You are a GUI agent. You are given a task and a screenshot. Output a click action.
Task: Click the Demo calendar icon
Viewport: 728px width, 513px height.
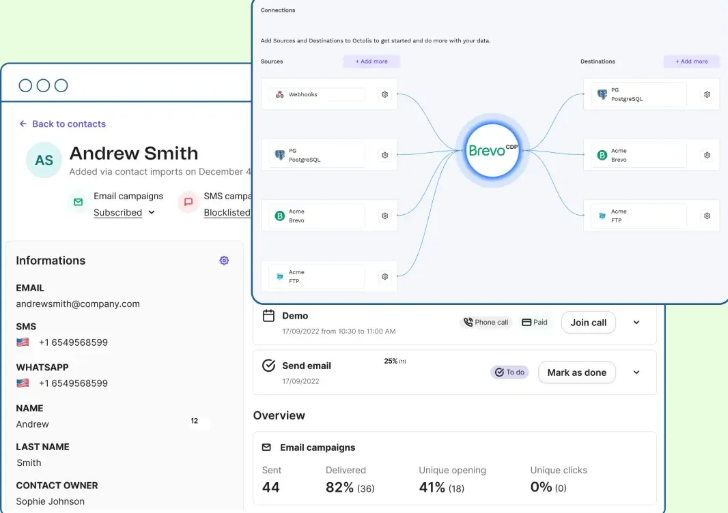(x=268, y=316)
